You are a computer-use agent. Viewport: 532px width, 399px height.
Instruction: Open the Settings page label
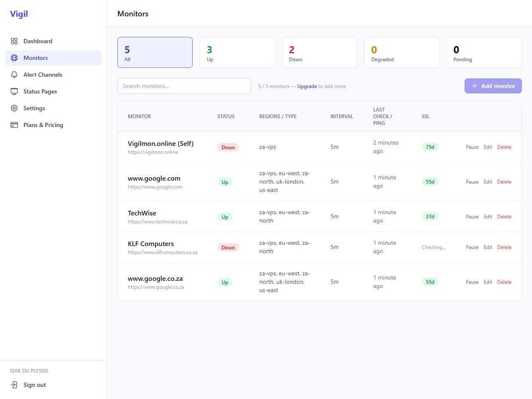[x=34, y=108]
